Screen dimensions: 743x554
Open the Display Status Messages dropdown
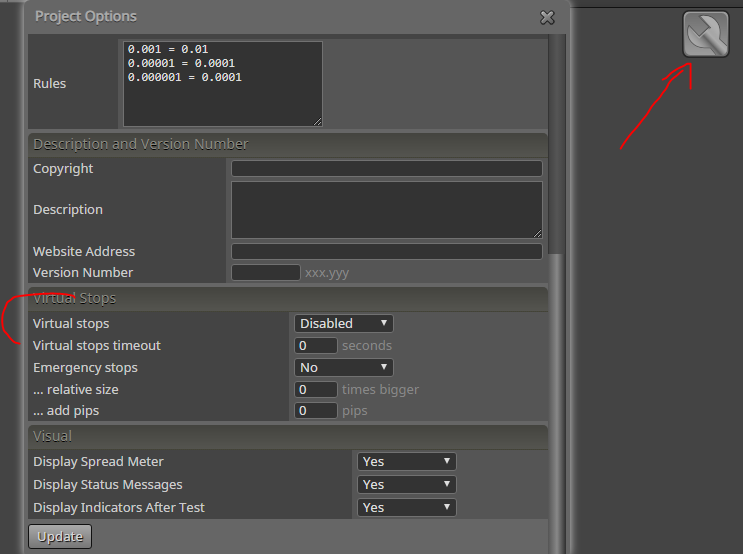pyautogui.click(x=407, y=484)
